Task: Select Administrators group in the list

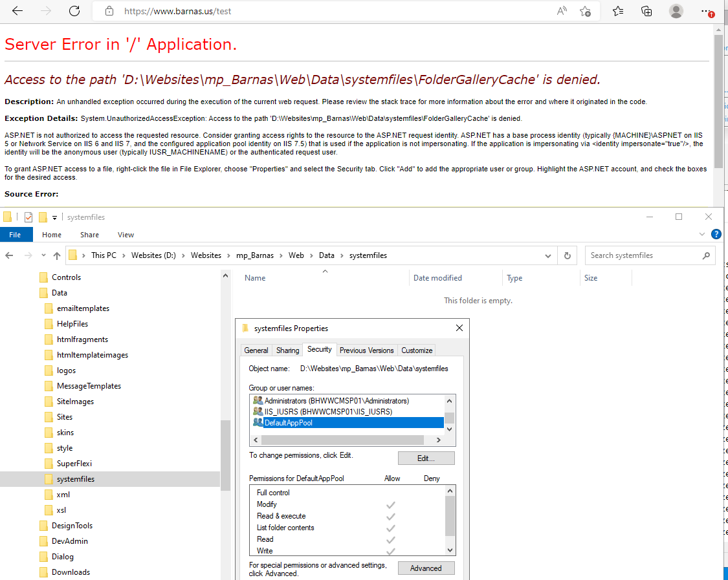Action: coord(348,400)
